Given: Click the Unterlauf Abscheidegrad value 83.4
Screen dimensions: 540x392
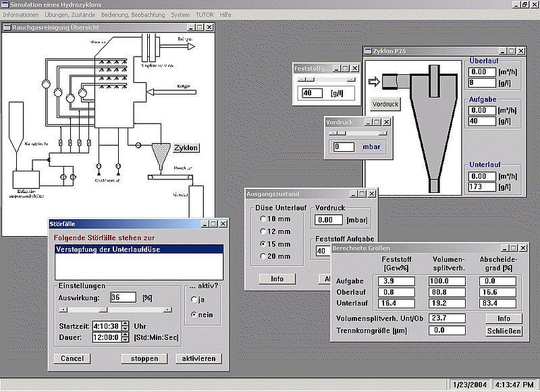Looking at the screenshot, I should click(497, 303).
